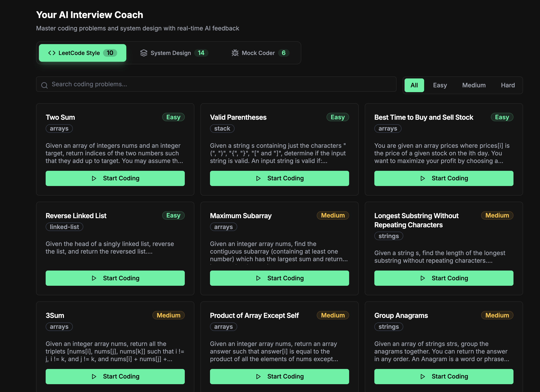
Task: Start coding the 3Sum problem
Action: 115,377
